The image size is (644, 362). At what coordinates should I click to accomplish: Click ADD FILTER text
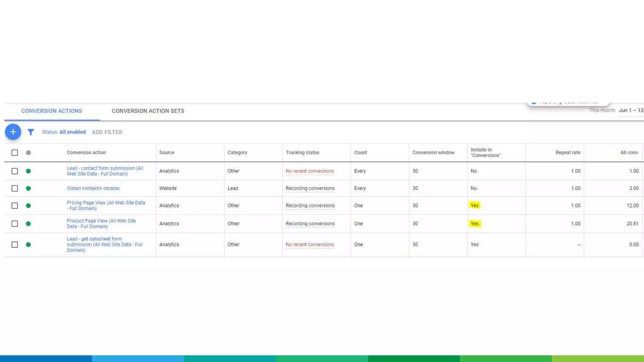[107, 132]
